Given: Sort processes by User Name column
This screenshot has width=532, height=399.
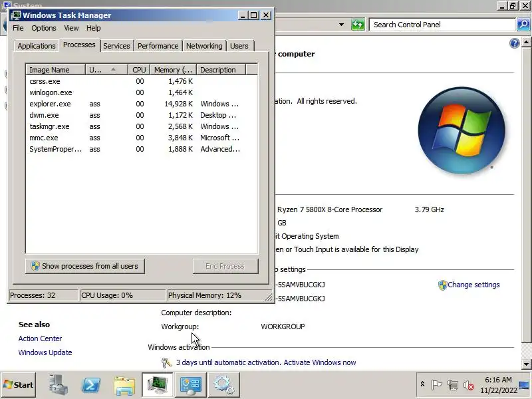Looking at the screenshot, I should (x=106, y=70).
